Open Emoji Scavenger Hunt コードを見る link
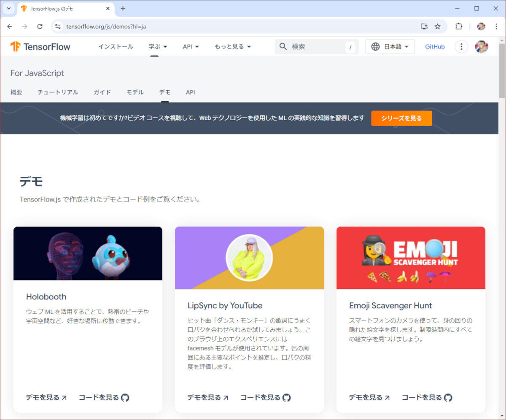Viewport: 506px width, 420px height. pyautogui.click(x=427, y=397)
